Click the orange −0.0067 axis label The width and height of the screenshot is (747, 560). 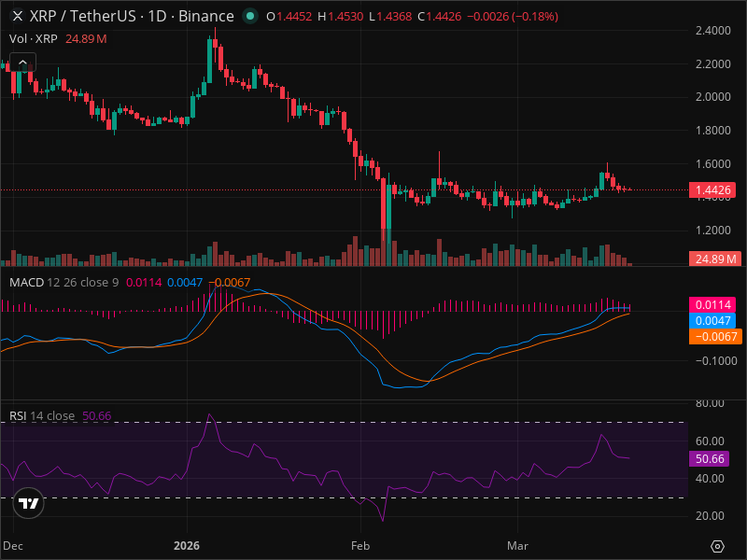pos(715,337)
